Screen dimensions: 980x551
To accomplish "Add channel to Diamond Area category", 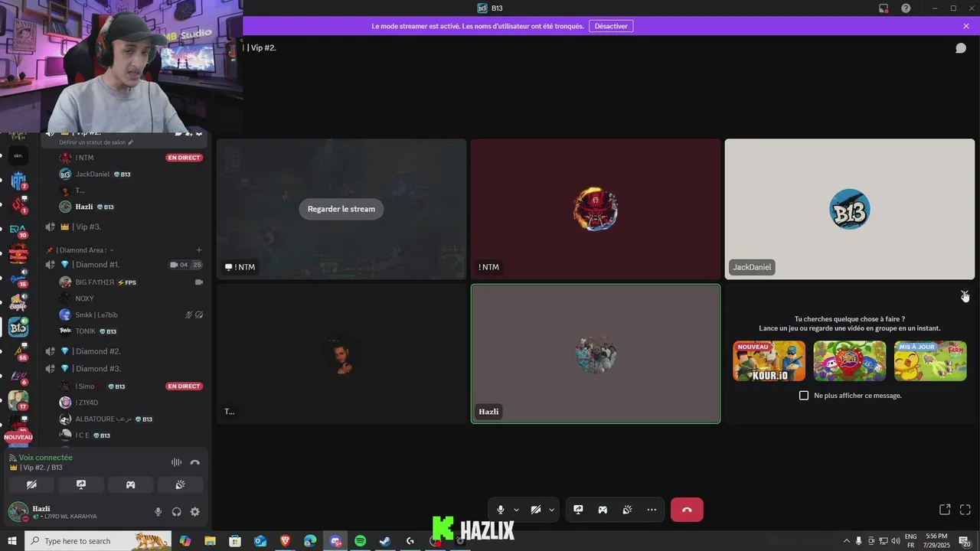I will tap(199, 250).
